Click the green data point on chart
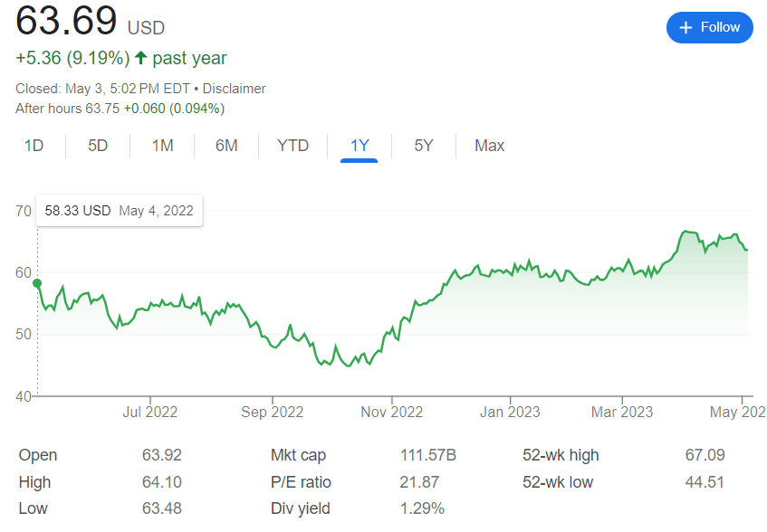 tap(37, 283)
